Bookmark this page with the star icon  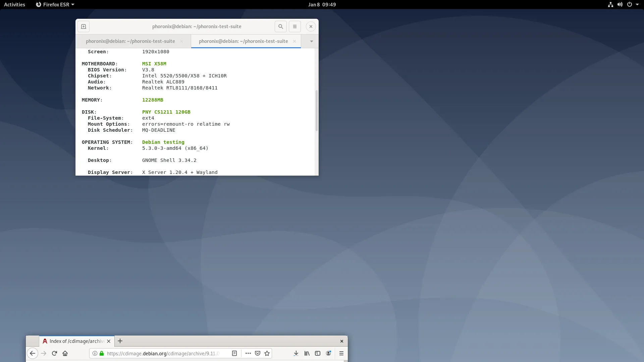click(267, 353)
